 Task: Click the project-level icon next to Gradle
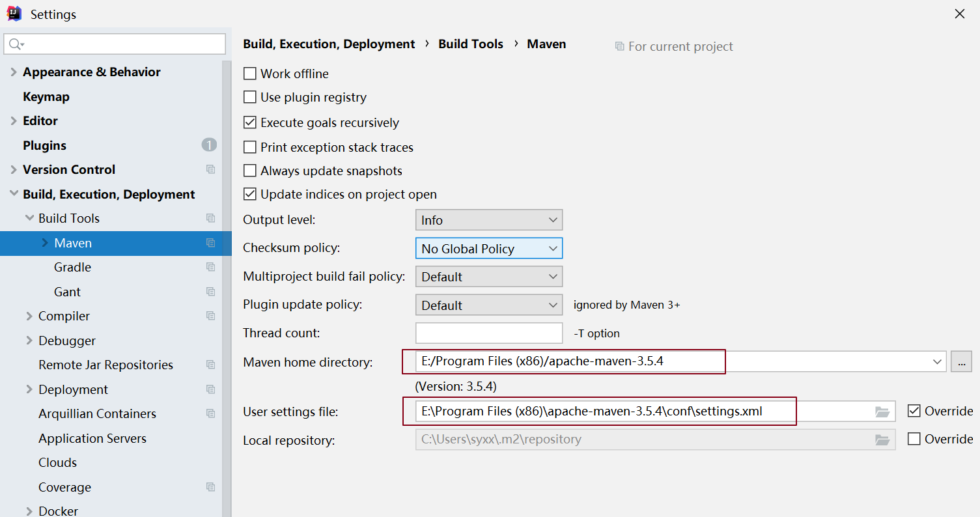210,267
